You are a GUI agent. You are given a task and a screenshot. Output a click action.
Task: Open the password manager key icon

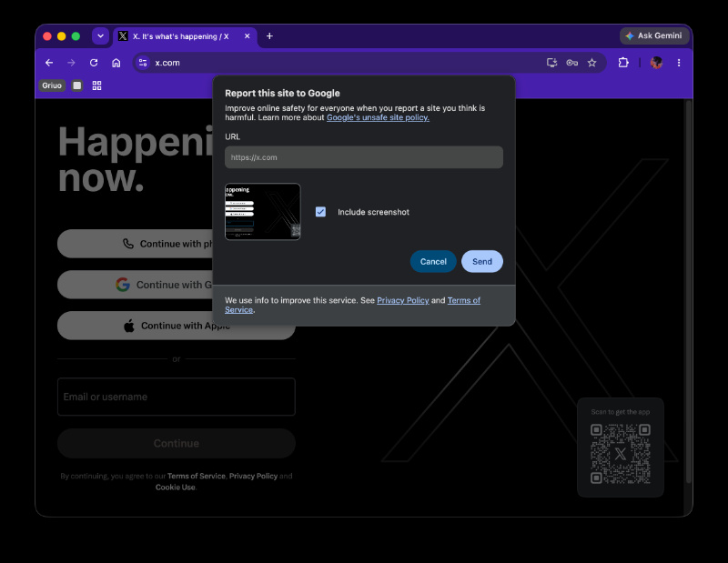572,63
